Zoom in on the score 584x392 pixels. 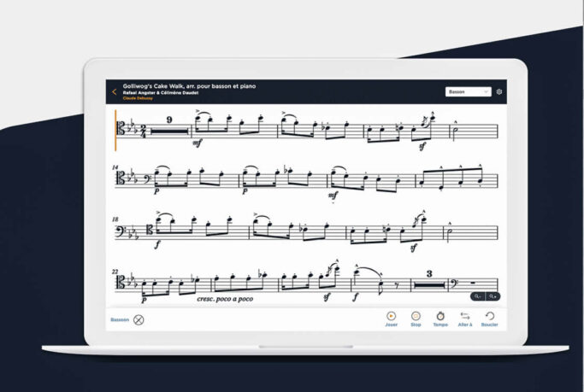pyautogui.click(x=493, y=296)
